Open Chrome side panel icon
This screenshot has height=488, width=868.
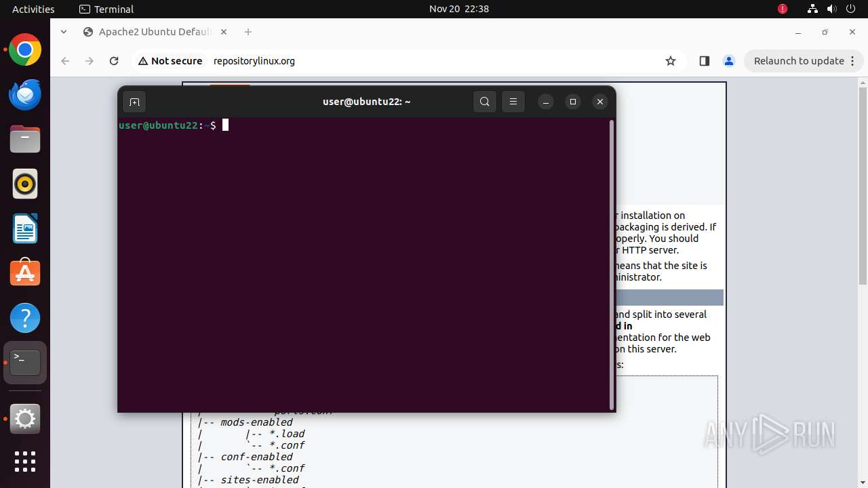coord(704,61)
